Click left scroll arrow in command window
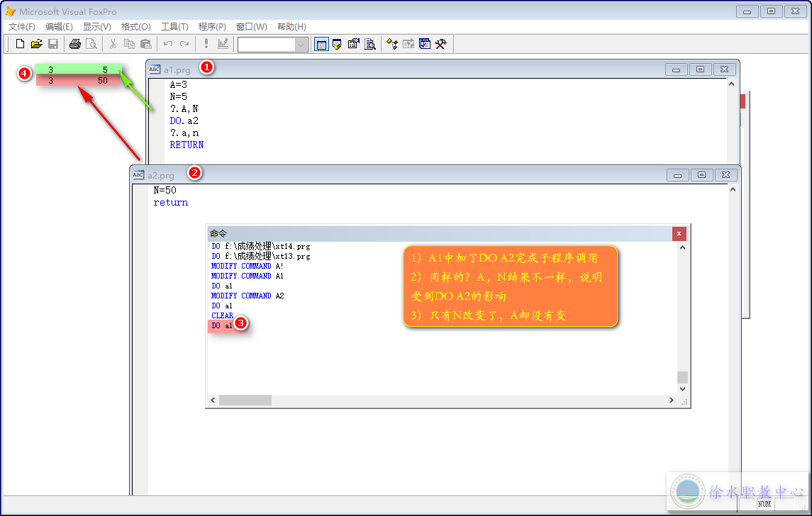This screenshot has height=516, width=812. click(213, 400)
